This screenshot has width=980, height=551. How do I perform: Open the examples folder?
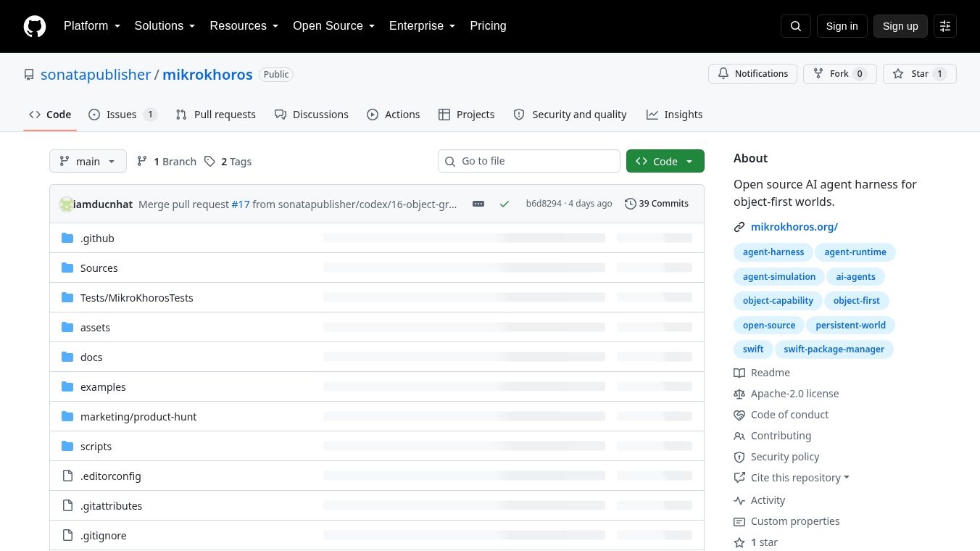(x=103, y=387)
